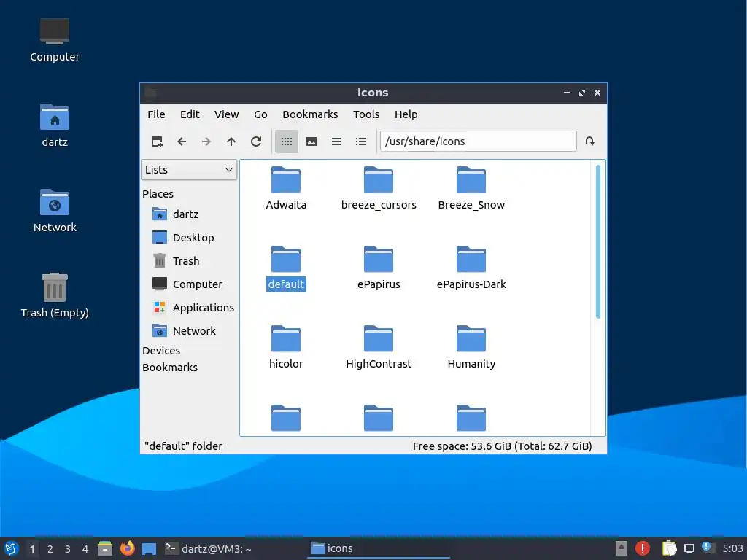Select the Breeze_Snow folder
Image resolution: width=747 pixels, height=560 pixels.
(471, 189)
